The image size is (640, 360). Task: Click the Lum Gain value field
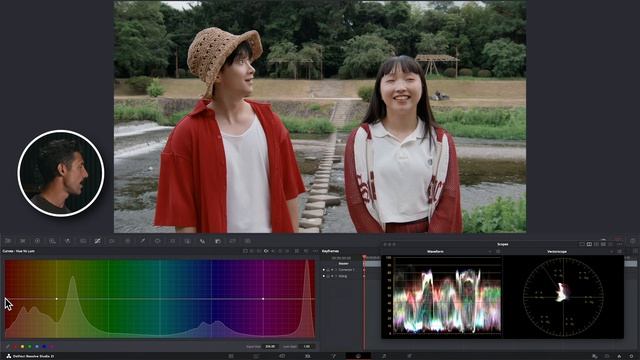pyautogui.click(x=307, y=347)
